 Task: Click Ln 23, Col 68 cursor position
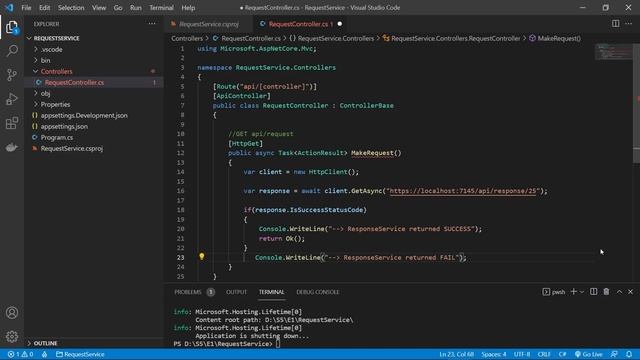coord(456,354)
